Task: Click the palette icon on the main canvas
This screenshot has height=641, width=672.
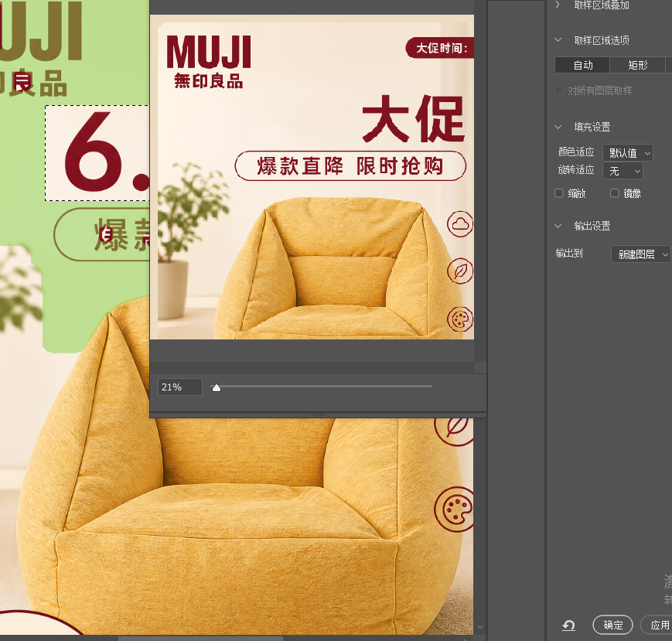Action: coord(454,510)
